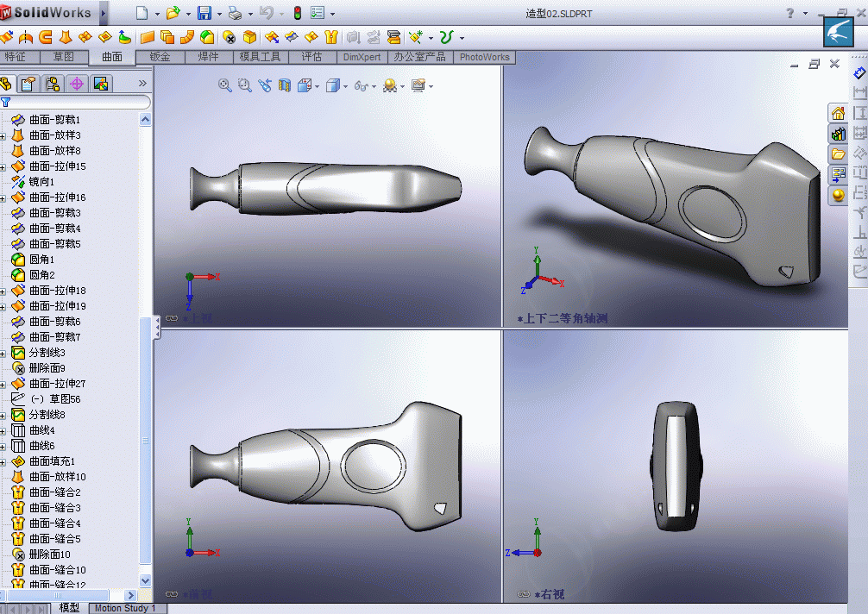The height and width of the screenshot is (614, 868).
Task: Open the Options checklist icon
Action: tap(318, 13)
